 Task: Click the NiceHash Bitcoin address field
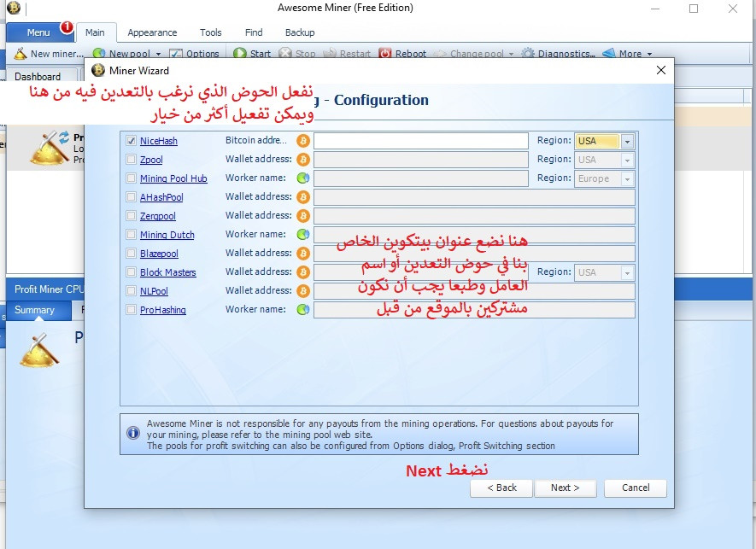click(421, 141)
